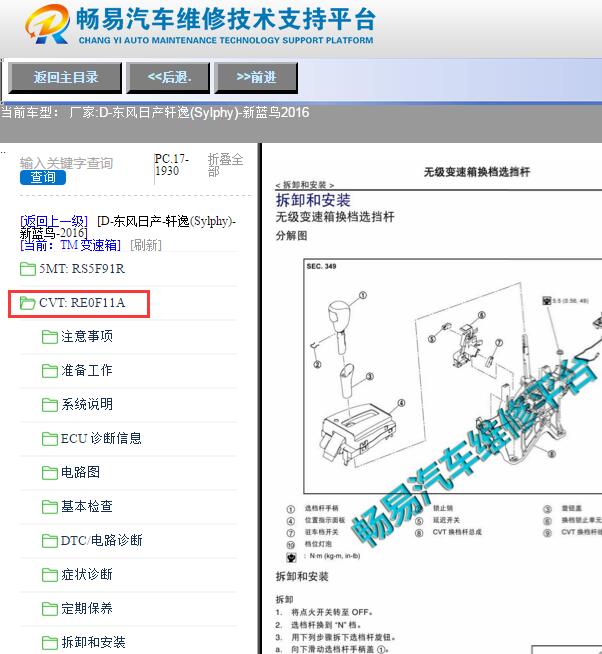Open the 拆卸和安装 section
602x654 pixels.
pos(93,642)
